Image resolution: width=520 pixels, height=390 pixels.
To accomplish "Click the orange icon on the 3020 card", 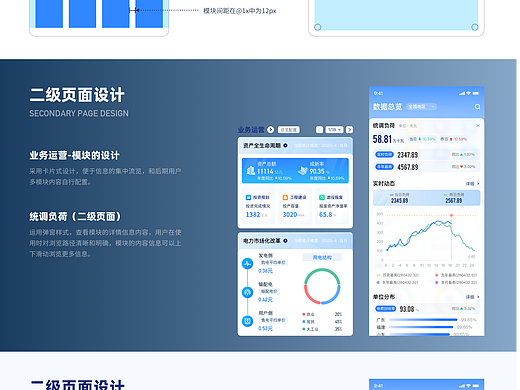I will pos(285,197).
